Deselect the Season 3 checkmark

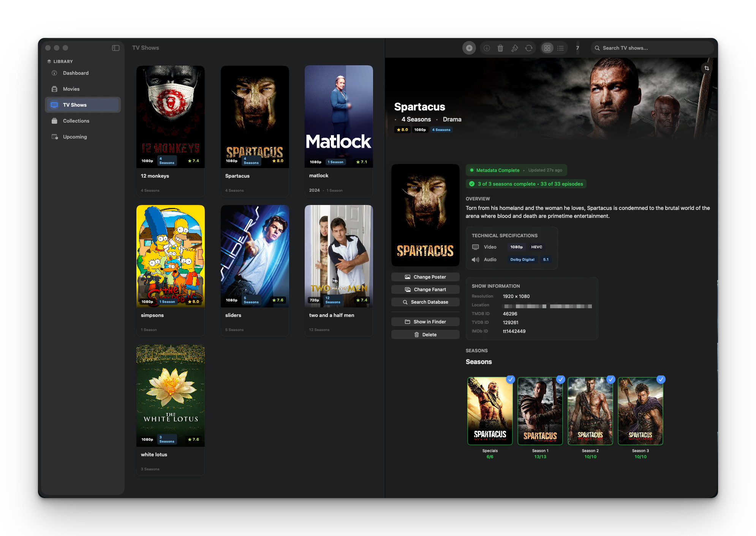[x=661, y=380]
